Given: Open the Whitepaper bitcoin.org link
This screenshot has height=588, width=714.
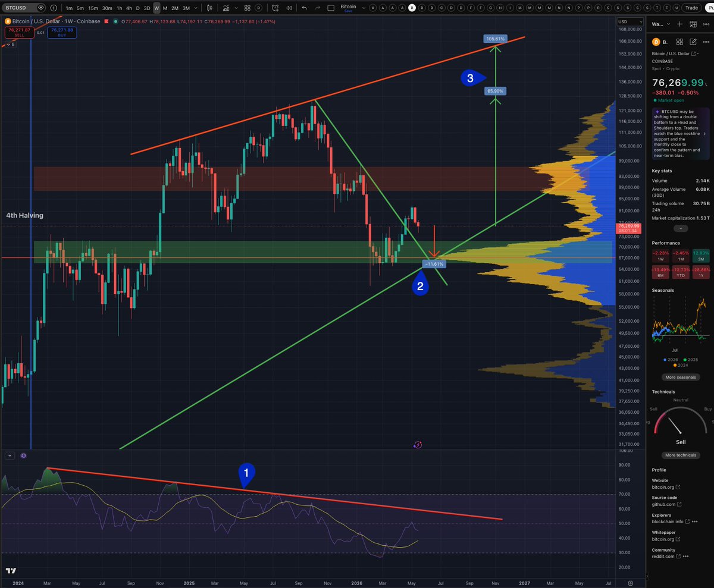Looking at the screenshot, I should click(x=666, y=539).
